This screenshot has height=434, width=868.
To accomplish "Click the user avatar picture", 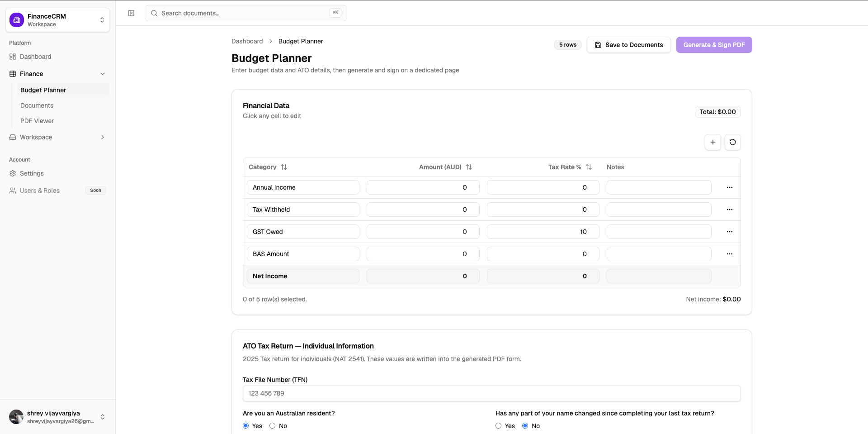I will pos(16,417).
